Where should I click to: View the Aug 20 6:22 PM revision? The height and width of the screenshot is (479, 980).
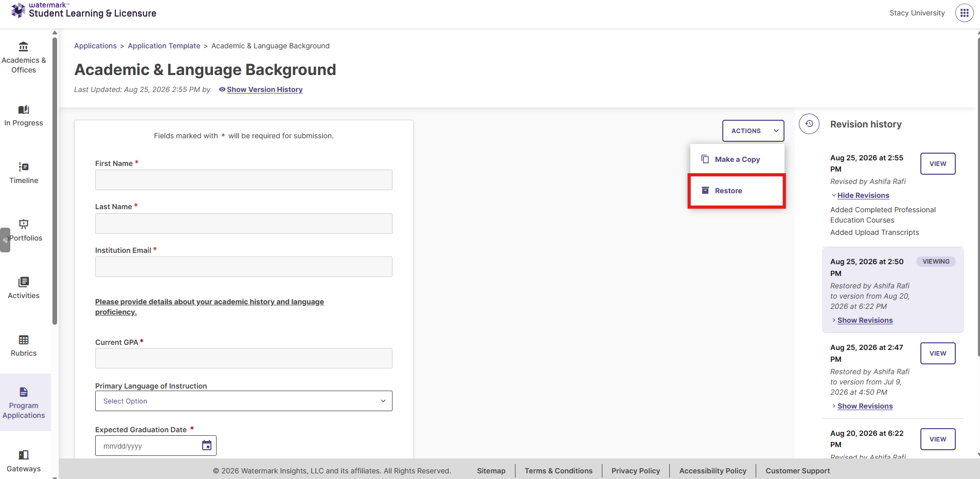[x=938, y=439]
